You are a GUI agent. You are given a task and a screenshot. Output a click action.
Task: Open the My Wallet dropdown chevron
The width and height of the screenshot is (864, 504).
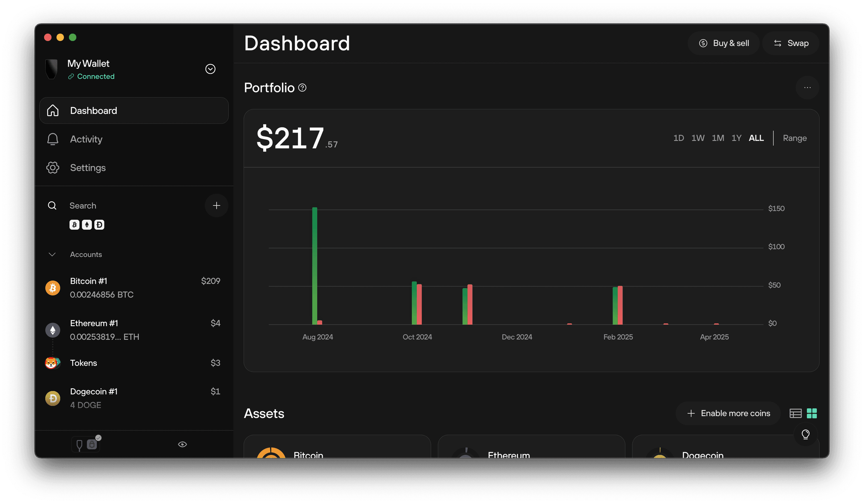pos(210,69)
